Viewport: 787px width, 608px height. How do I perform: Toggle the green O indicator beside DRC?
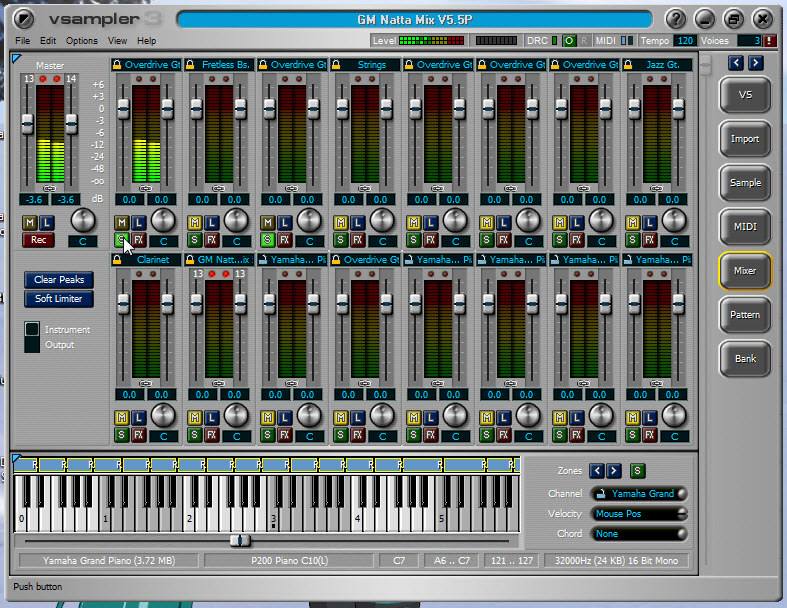coord(569,41)
